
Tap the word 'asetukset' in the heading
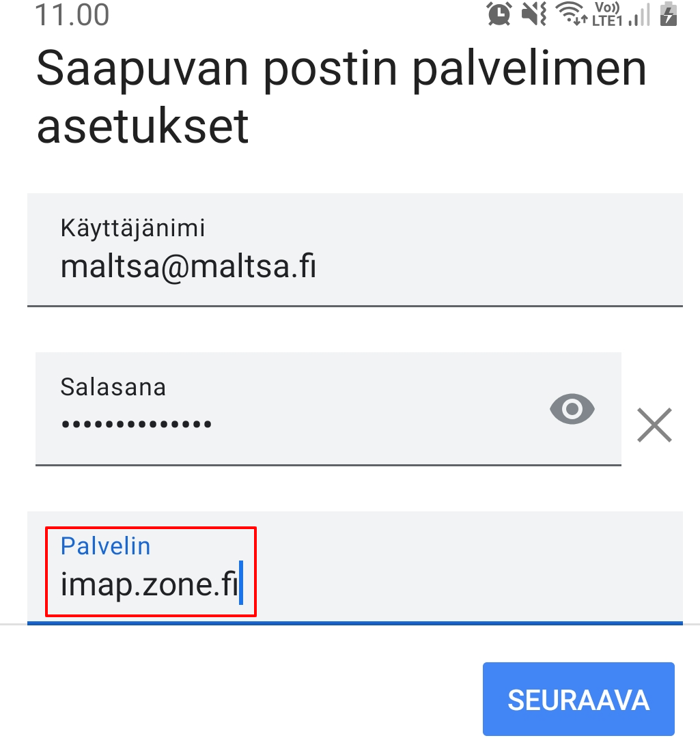[x=143, y=126]
